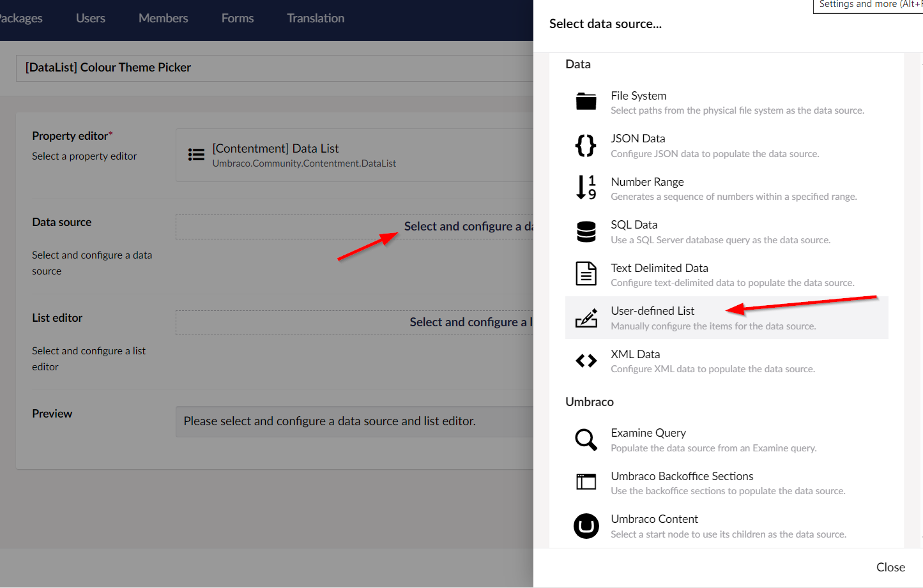Image resolution: width=923 pixels, height=588 pixels.
Task: Click the User-defined List edit icon
Action: click(586, 317)
